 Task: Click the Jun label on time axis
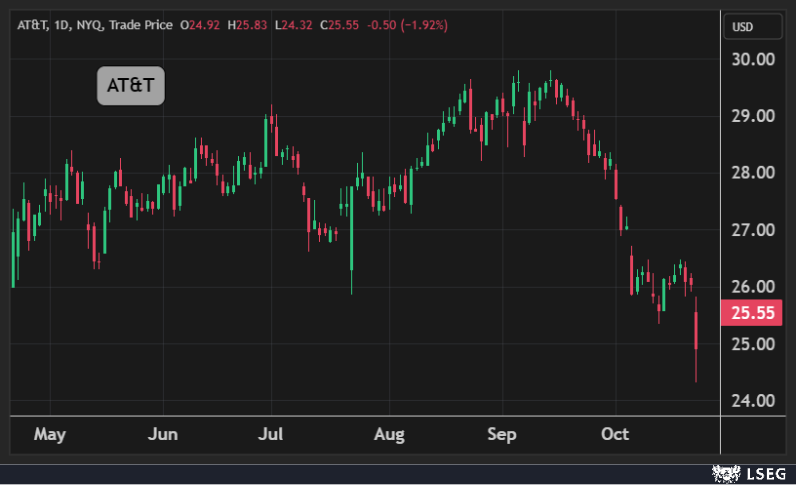coord(162,434)
